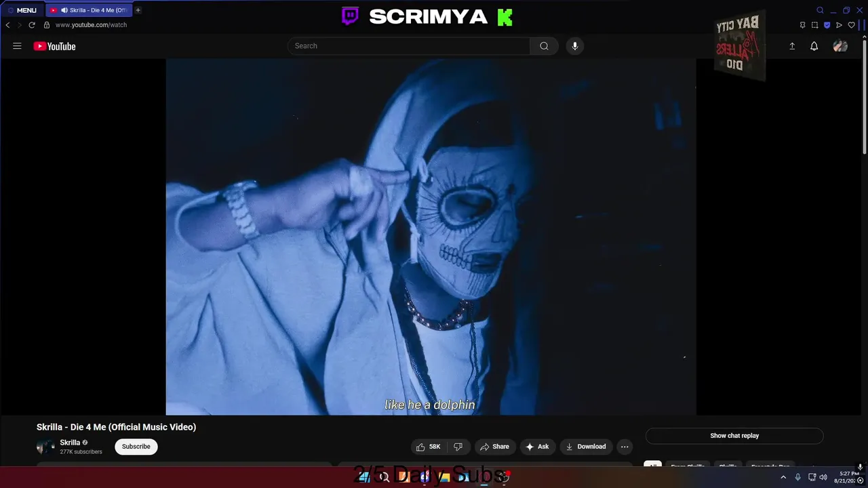
Task: Select the Skrilla - Die 4 Me browser tab
Action: coord(89,10)
